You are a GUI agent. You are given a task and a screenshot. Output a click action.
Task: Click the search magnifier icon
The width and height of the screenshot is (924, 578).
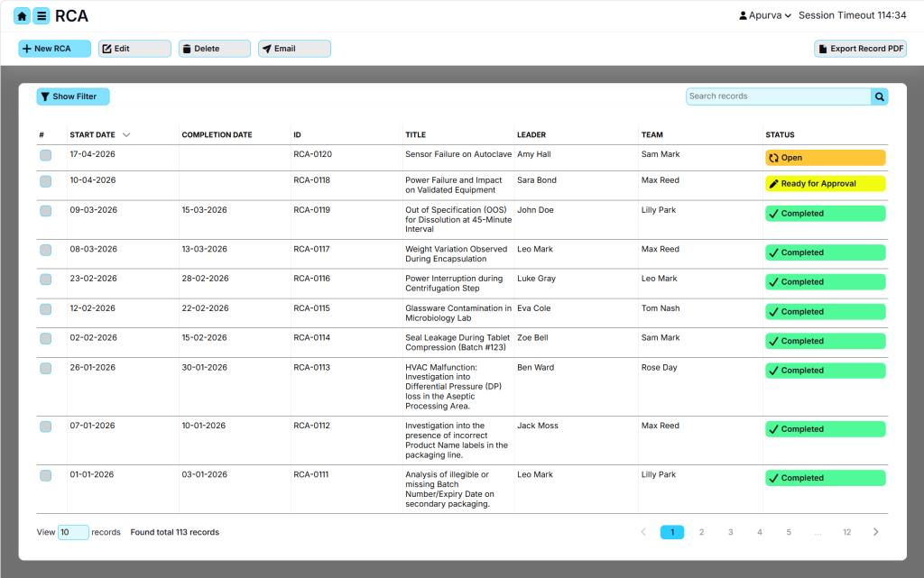pos(879,96)
